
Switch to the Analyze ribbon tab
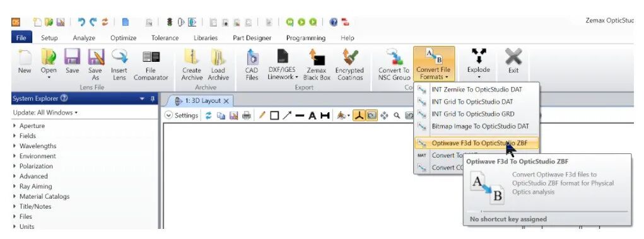point(84,38)
